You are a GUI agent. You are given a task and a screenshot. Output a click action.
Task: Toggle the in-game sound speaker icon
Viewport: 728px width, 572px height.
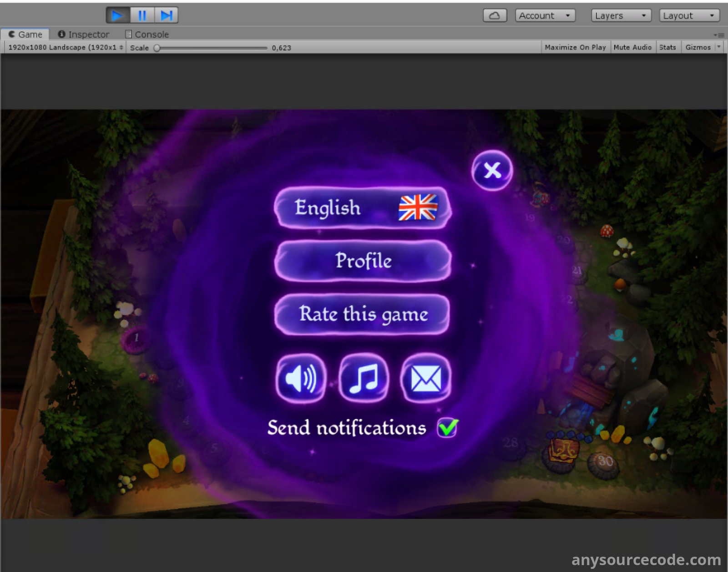tap(301, 378)
